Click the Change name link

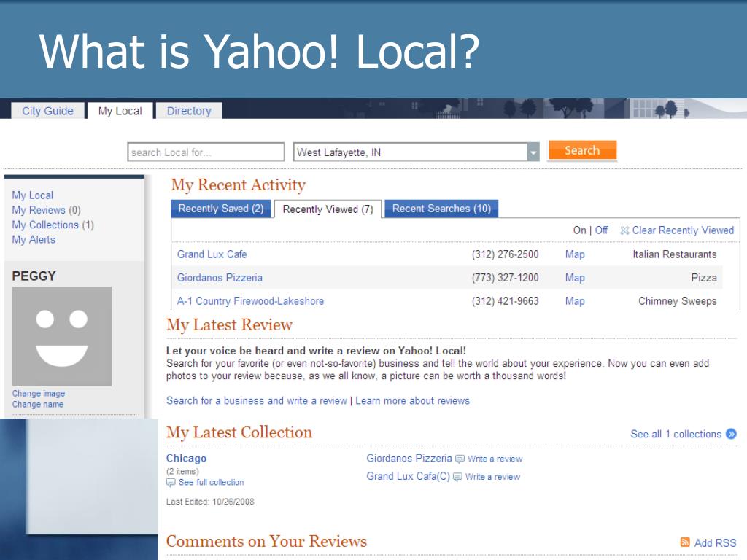pos(38,404)
